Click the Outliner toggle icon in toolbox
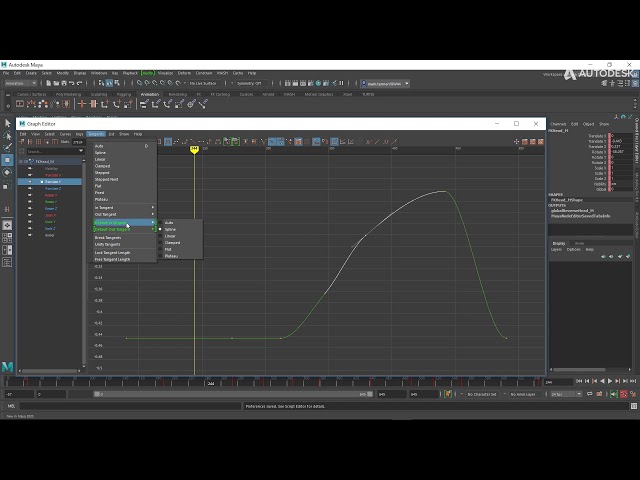The image size is (640, 480). [7, 262]
